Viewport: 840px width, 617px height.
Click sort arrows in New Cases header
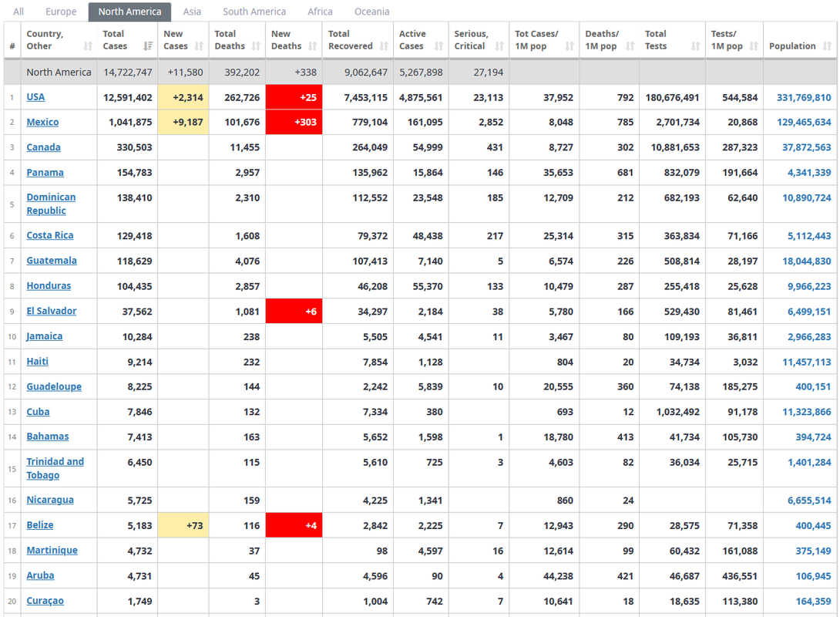click(x=200, y=46)
